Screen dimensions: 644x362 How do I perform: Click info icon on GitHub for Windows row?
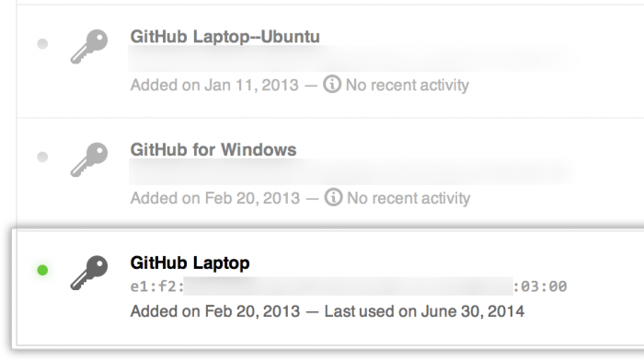tap(333, 197)
